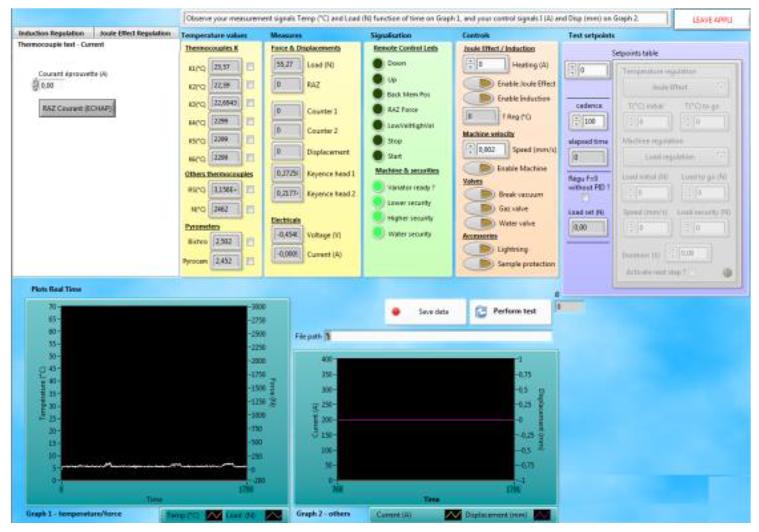Image resolution: width=759 pixels, height=532 pixels.
Task: Click the File path input field
Action: tap(439, 336)
